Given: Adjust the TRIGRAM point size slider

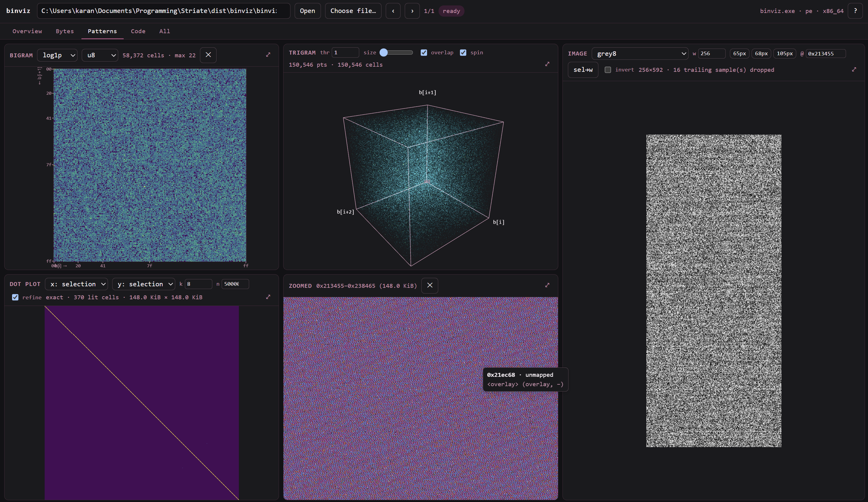Looking at the screenshot, I should pyautogui.click(x=396, y=52).
